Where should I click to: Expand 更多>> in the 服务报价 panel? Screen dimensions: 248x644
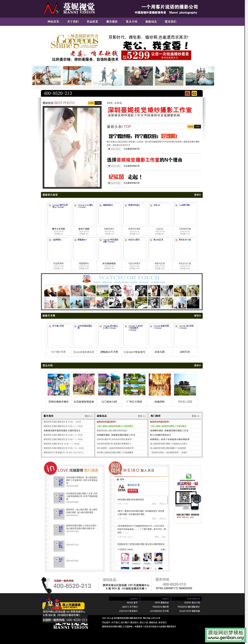click(x=88, y=416)
